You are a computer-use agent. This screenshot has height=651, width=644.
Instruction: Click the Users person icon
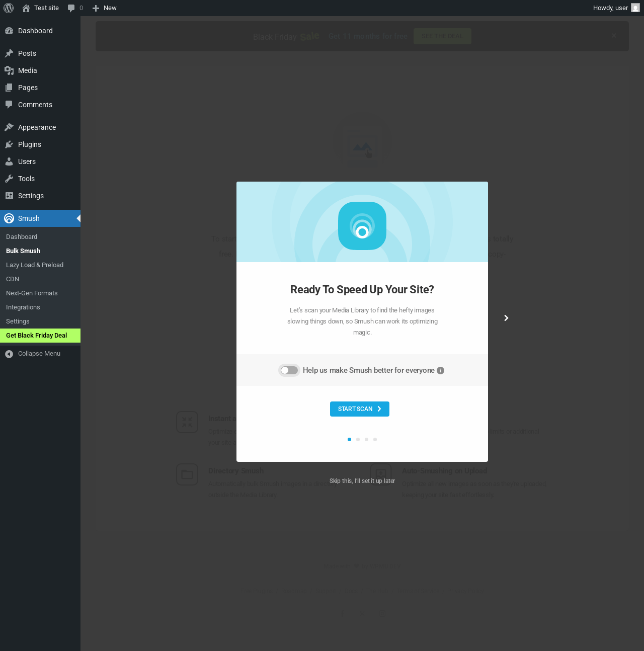9,161
